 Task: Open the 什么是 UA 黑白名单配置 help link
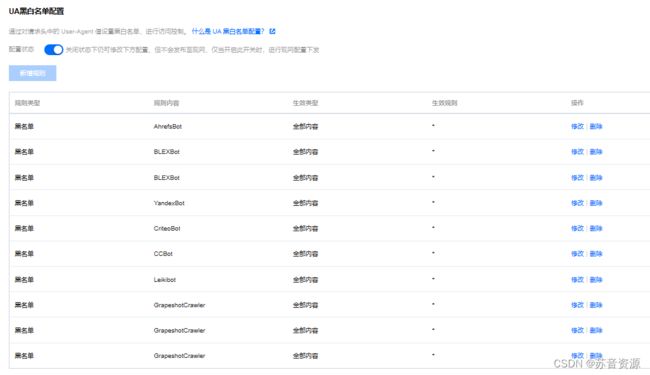pos(228,31)
